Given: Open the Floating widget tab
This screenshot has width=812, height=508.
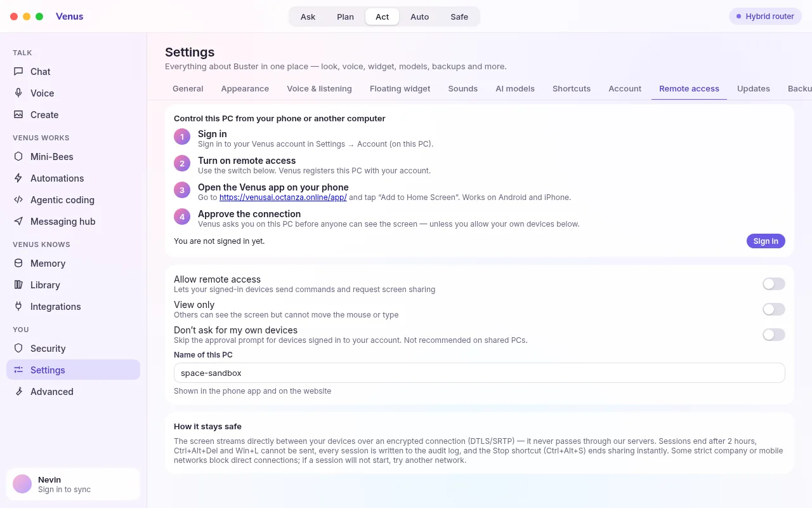Looking at the screenshot, I should pos(400,89).
